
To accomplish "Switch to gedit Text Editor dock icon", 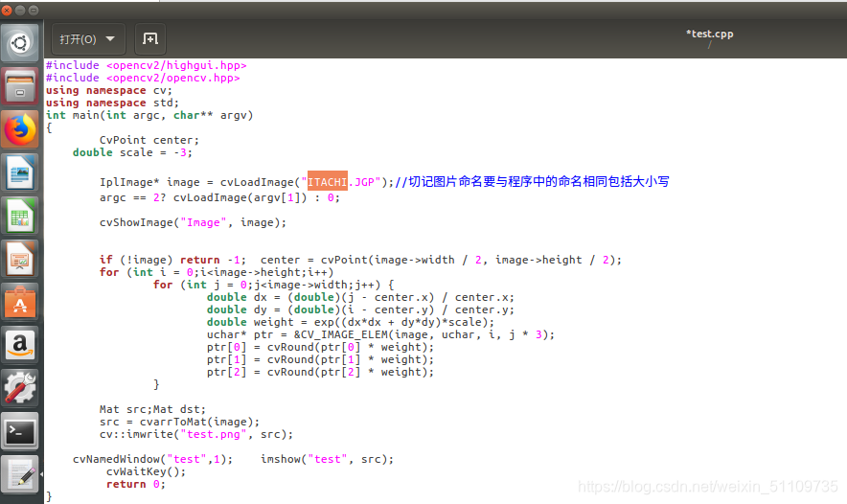I will coord(20,475).
